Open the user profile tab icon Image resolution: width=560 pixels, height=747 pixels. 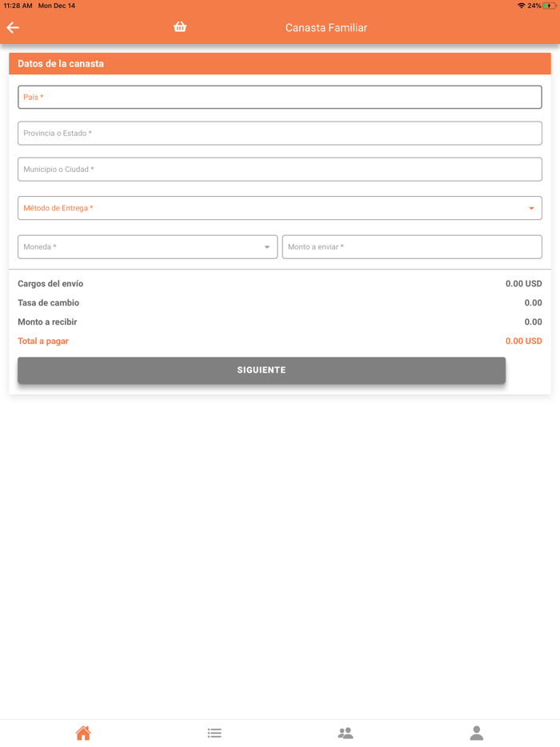(x=477, y=733)
